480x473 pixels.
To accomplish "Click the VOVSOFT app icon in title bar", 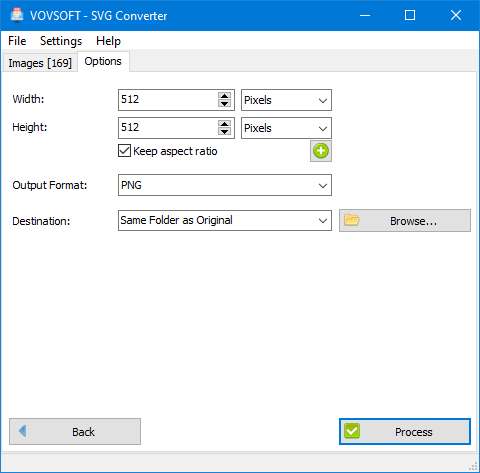I will pos(17,15).
